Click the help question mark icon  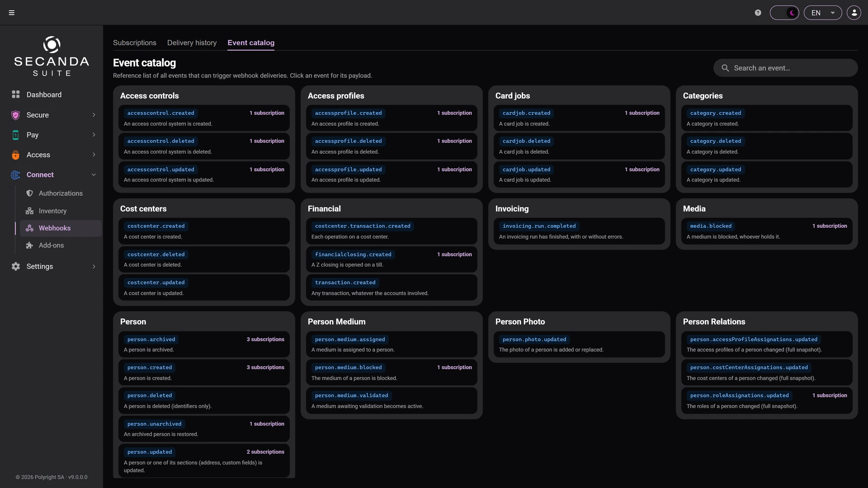coord(758,13)
